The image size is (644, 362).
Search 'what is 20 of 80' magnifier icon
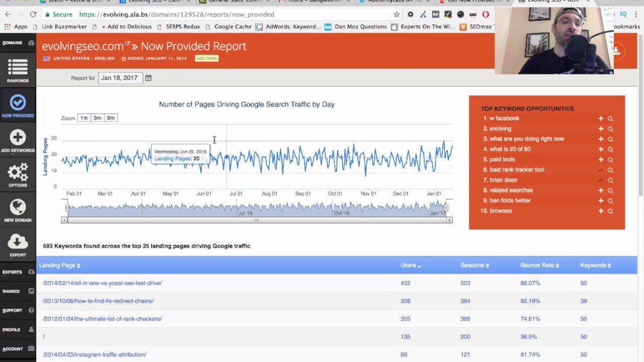coord(610,149)
